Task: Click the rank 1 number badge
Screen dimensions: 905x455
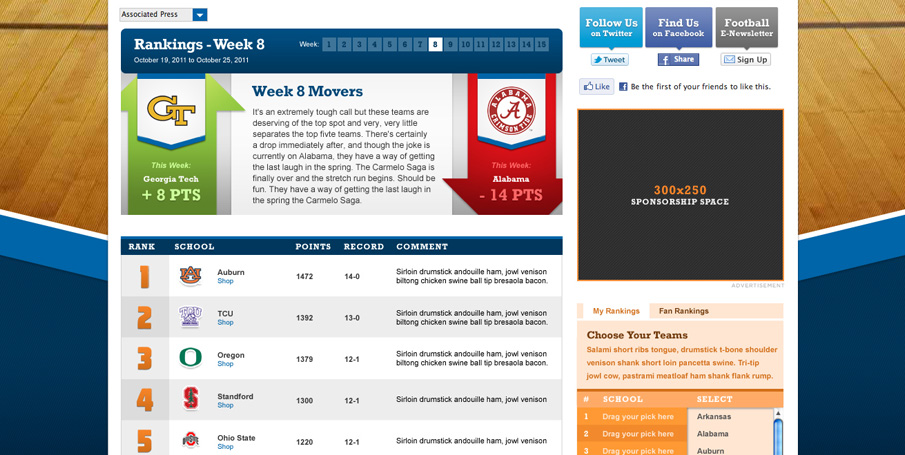Action: click(x=144, y=276)
